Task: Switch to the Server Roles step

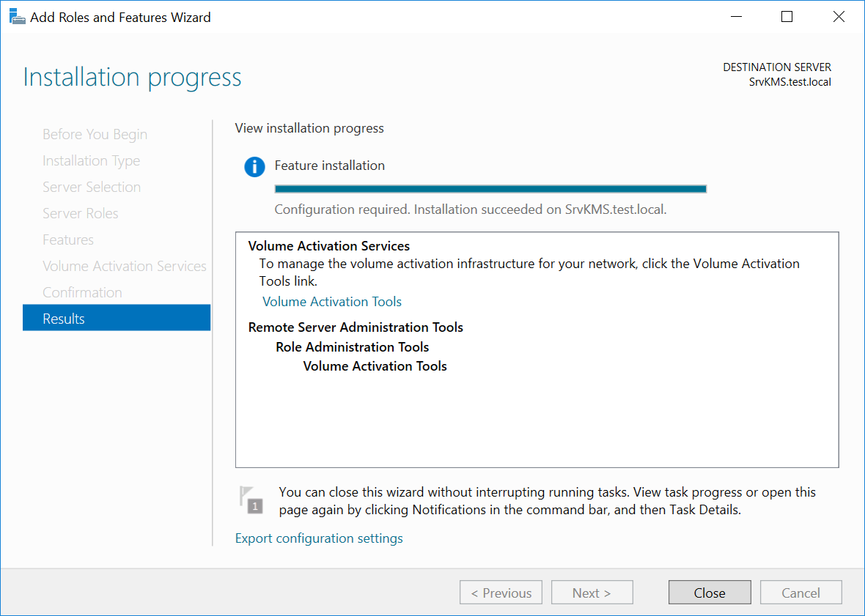Action: coord(81,213)
